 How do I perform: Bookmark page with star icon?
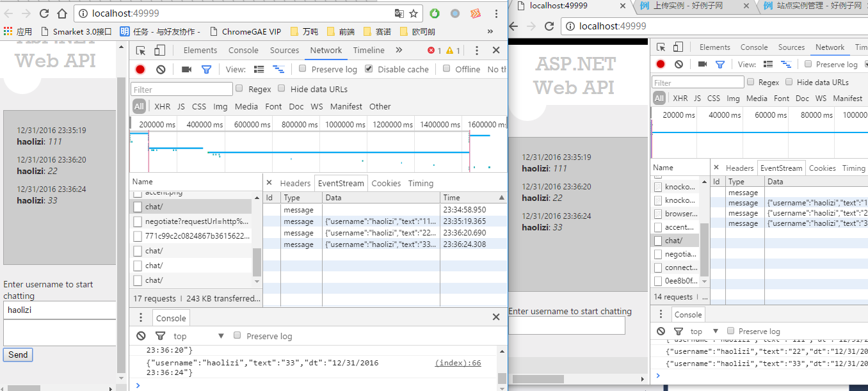click(414, 13)
